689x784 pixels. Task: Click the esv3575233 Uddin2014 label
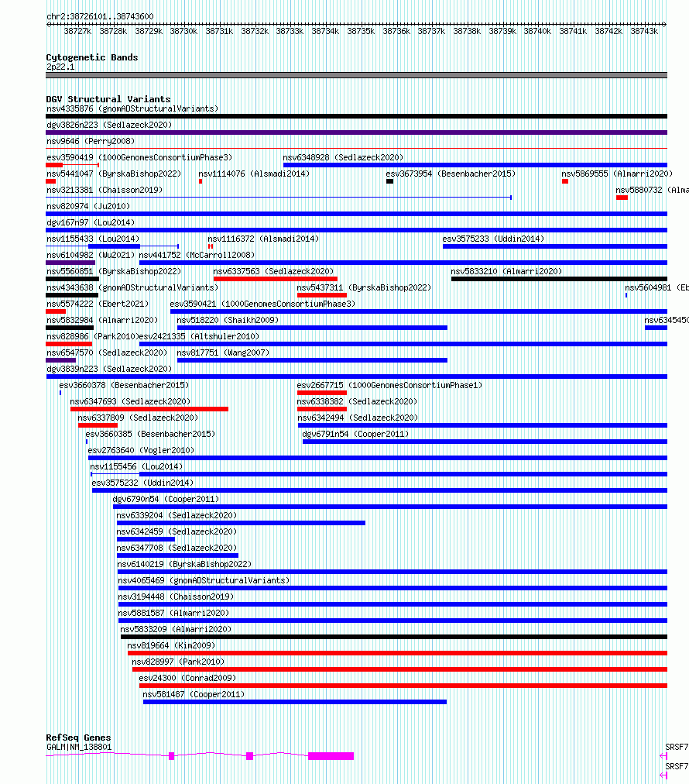tap(493, 239)
